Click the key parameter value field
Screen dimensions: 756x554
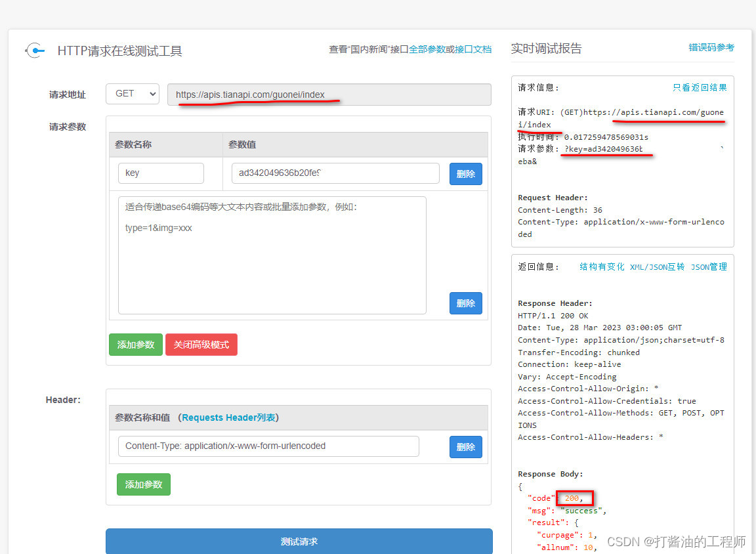pos(335,173)
